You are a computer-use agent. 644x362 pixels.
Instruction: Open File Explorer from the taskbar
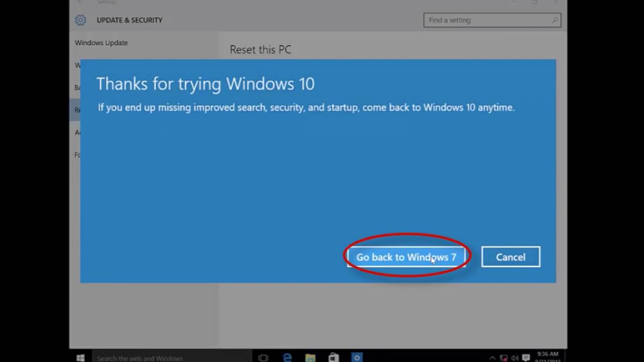310,358
